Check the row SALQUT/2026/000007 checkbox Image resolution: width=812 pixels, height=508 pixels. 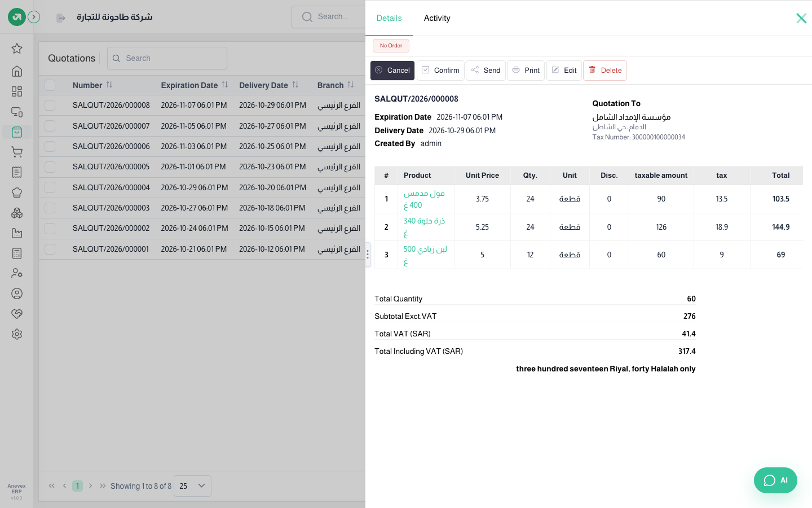[50, 126]
